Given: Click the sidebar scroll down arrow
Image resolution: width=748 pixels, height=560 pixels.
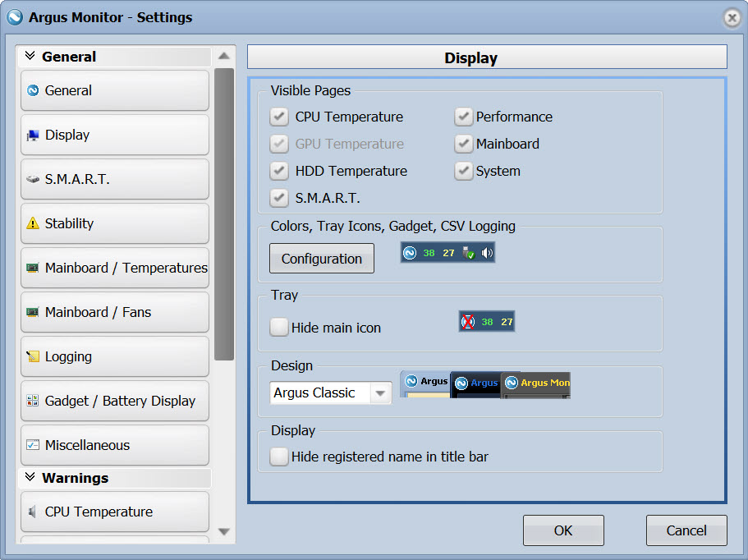Looking at the screenshot, I should coord(223,531).
